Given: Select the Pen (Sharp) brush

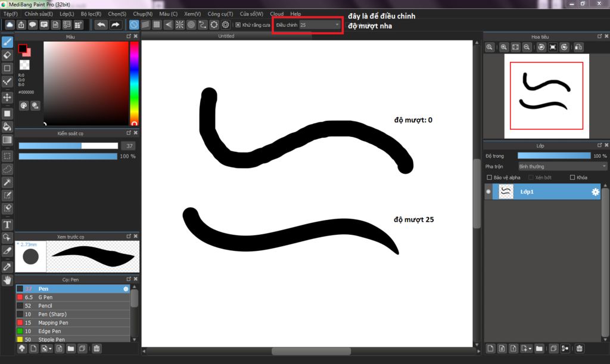Looking at the screenshot, I should click(73, 314).
